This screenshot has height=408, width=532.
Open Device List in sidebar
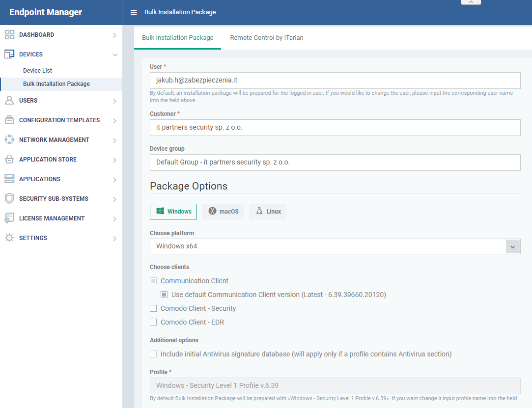pyautogui.click(x=37, y=71)
